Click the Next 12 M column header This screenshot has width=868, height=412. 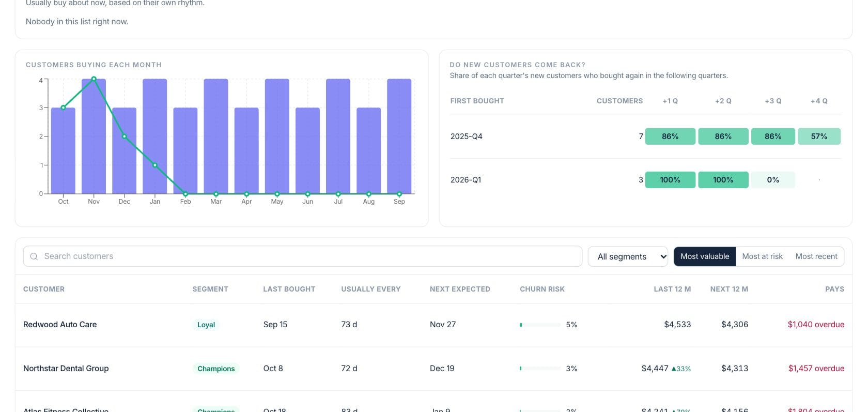click(x=729, y=289)
